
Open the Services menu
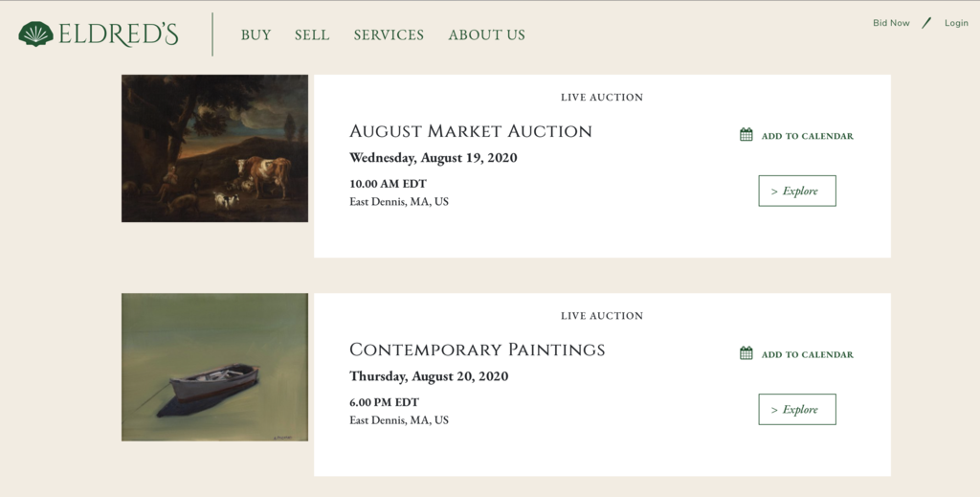coord(389,35)
